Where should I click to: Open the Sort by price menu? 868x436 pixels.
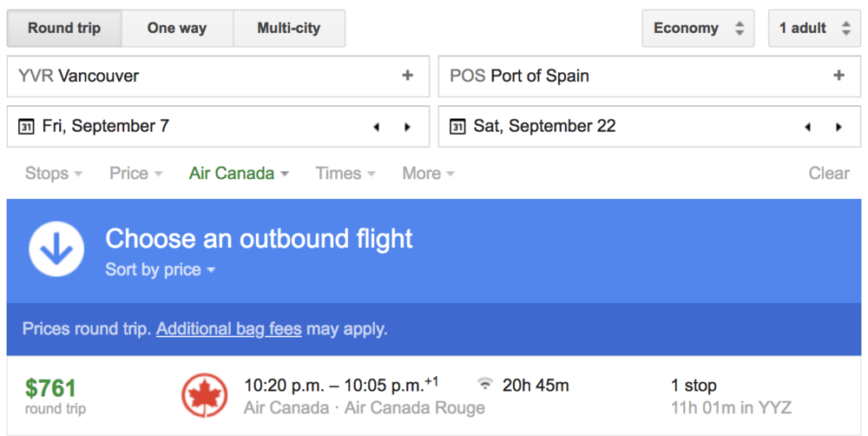click(x=161, y=269)
